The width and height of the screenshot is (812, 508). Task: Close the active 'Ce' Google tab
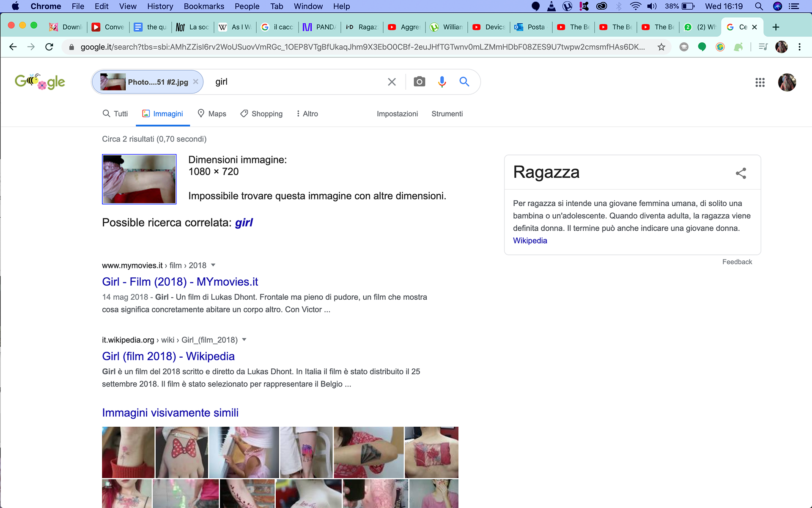click(x=754, y=27)
